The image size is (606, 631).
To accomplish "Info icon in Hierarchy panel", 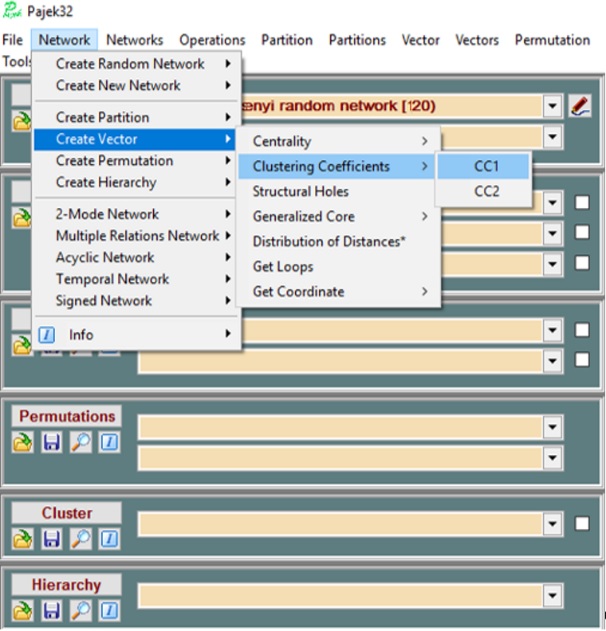I will [x=109, y=611].
